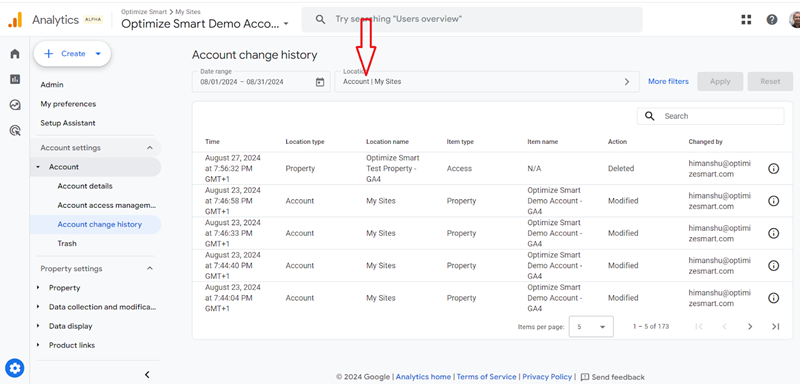Click the user profile avatar
The image size is (800, 384).
coord(794,19)
